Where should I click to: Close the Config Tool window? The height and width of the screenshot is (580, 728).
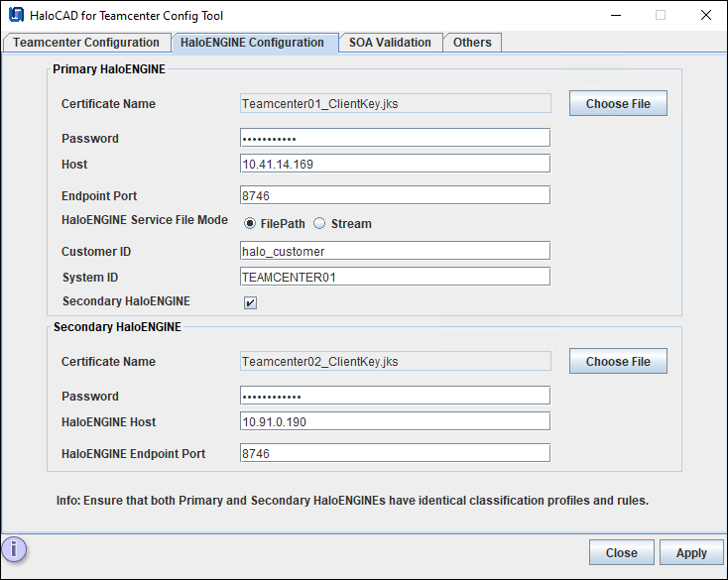706,15
